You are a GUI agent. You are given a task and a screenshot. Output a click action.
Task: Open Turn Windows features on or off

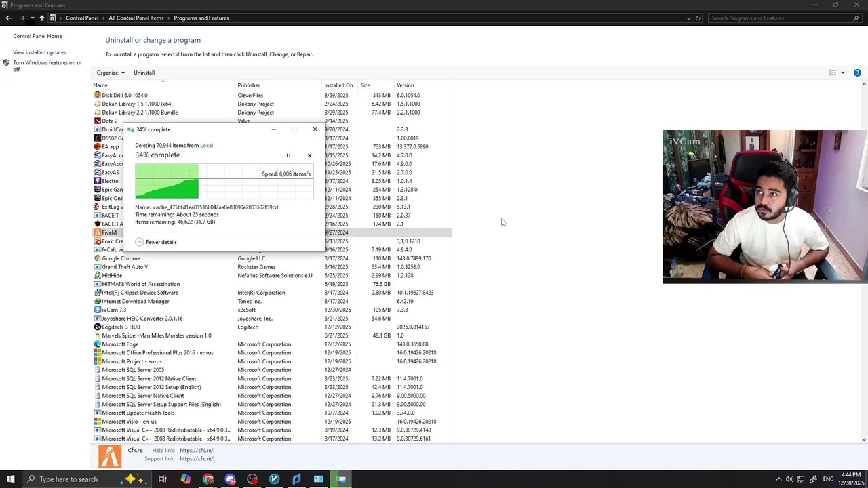47,66
